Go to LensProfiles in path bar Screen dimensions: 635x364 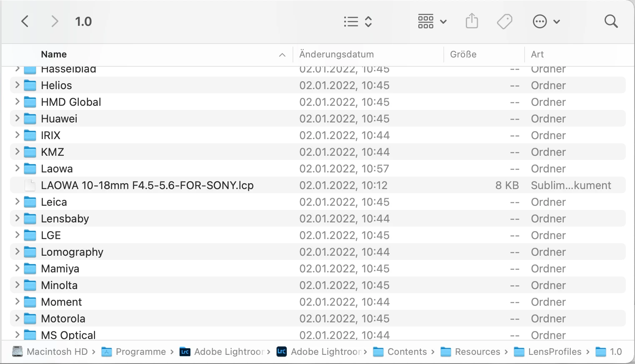coord(547,352)
